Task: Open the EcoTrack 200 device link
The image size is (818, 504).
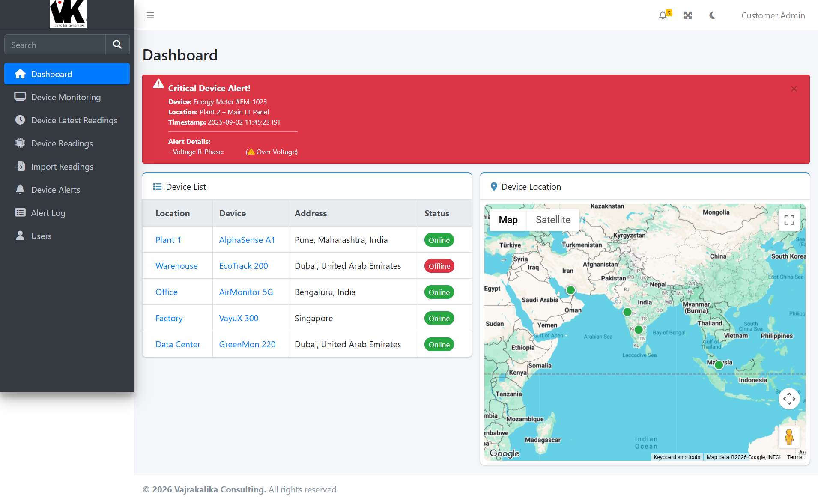Action: click(x=244, y=266)
